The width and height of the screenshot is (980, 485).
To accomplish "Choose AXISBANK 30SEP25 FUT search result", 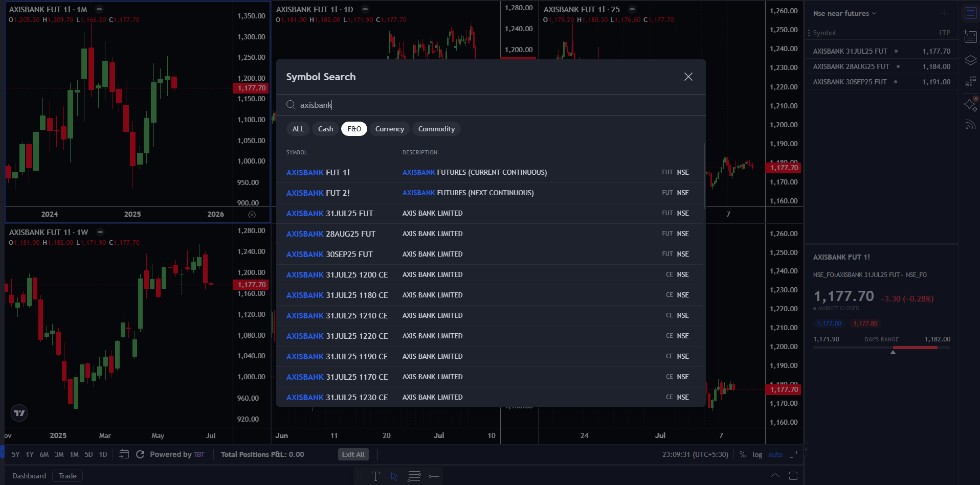I will tap(490, 255).
